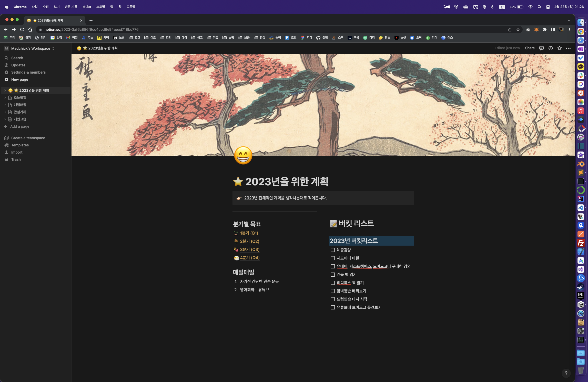
Task: Open the three-dot page options menu
Action: click(x=568, y=48)
